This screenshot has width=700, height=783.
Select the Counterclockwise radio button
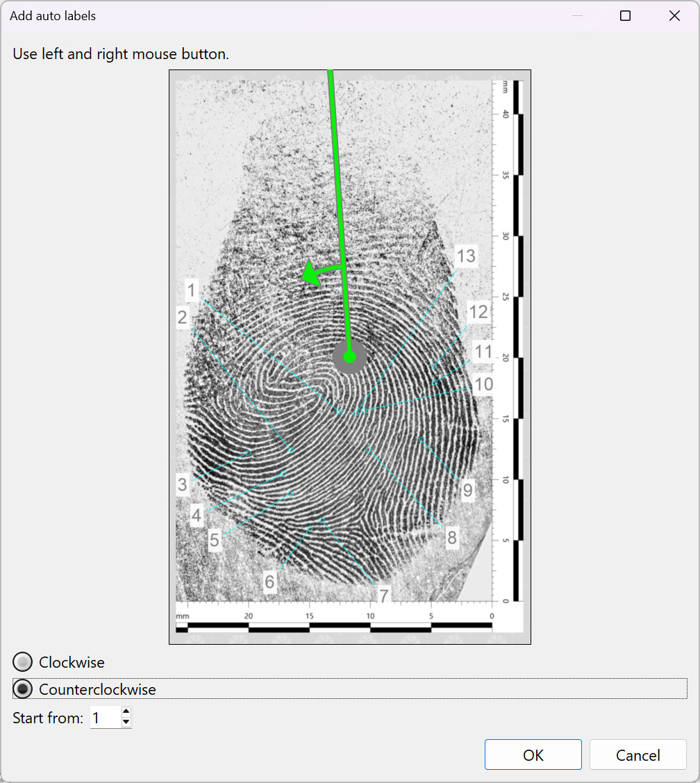pyautogui.click(x=23, y=689)
